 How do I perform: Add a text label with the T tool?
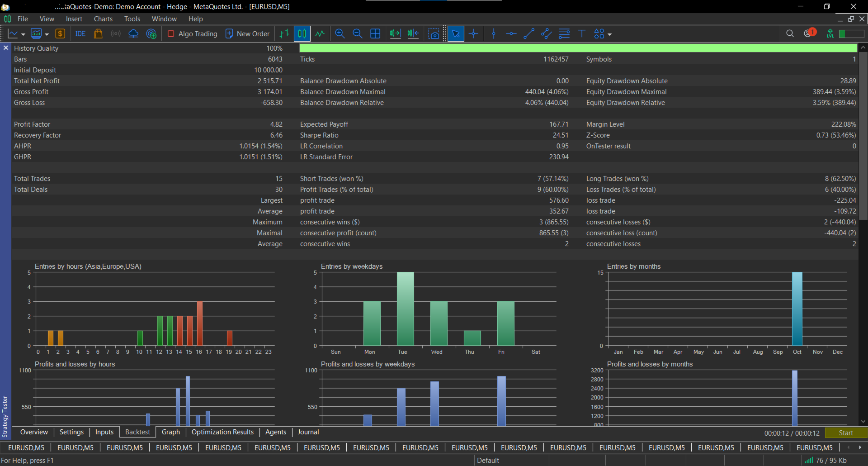coord(582,34)
